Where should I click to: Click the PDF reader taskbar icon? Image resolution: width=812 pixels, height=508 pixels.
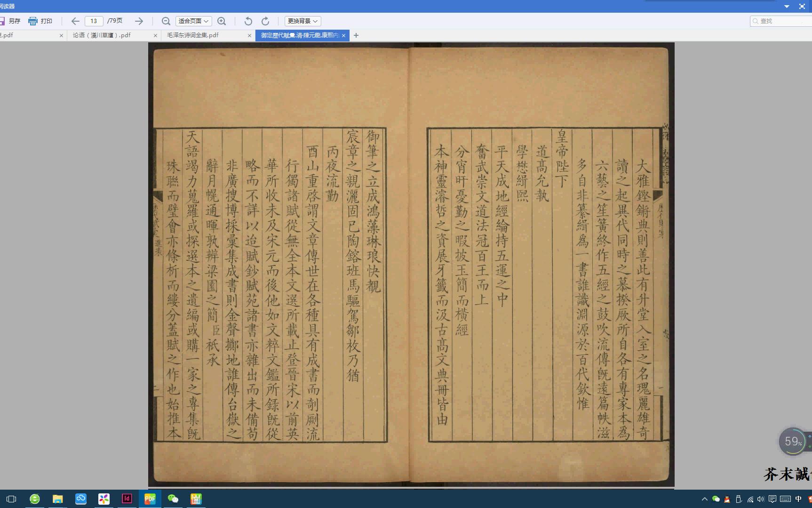click(x=150, y=499)
